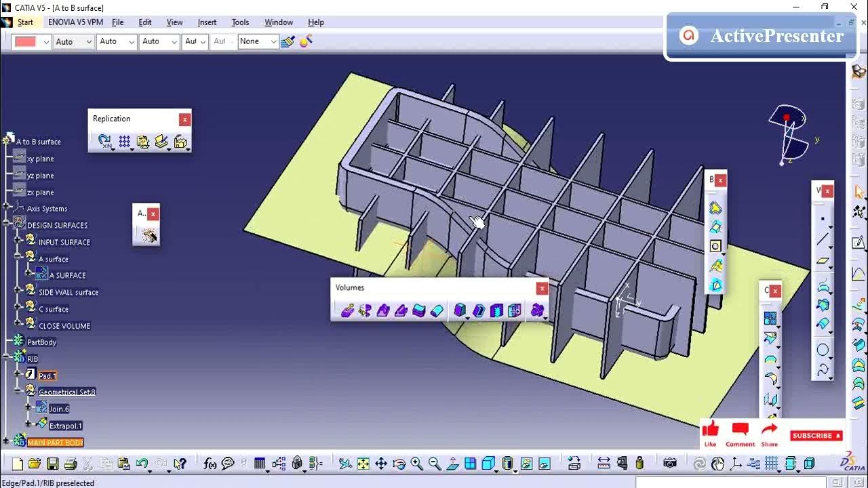
Task: Select Join.6 in the tree
Action: click(59, 409)
